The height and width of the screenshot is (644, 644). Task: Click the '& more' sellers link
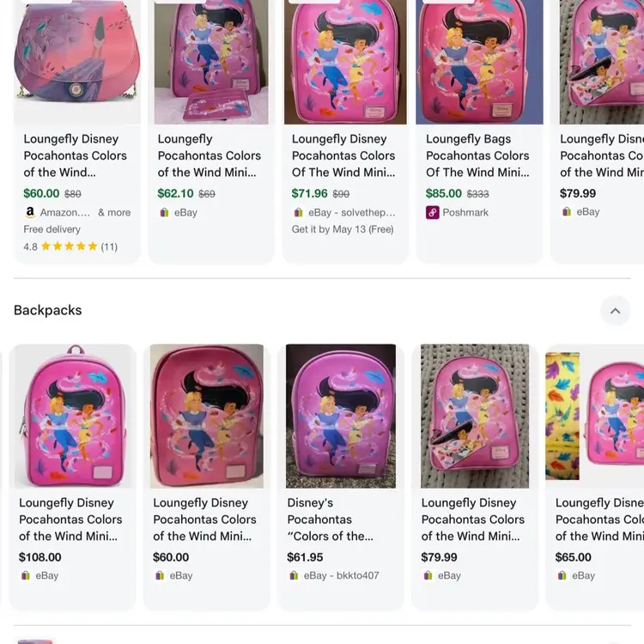pos(114,212)
